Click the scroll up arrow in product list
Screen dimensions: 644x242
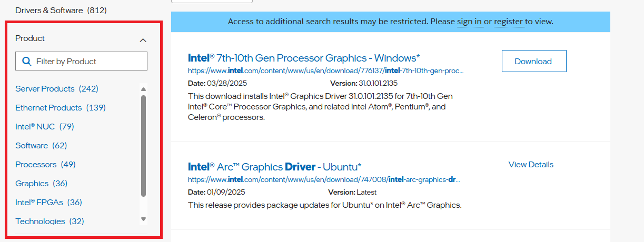(x=143, y=89)
